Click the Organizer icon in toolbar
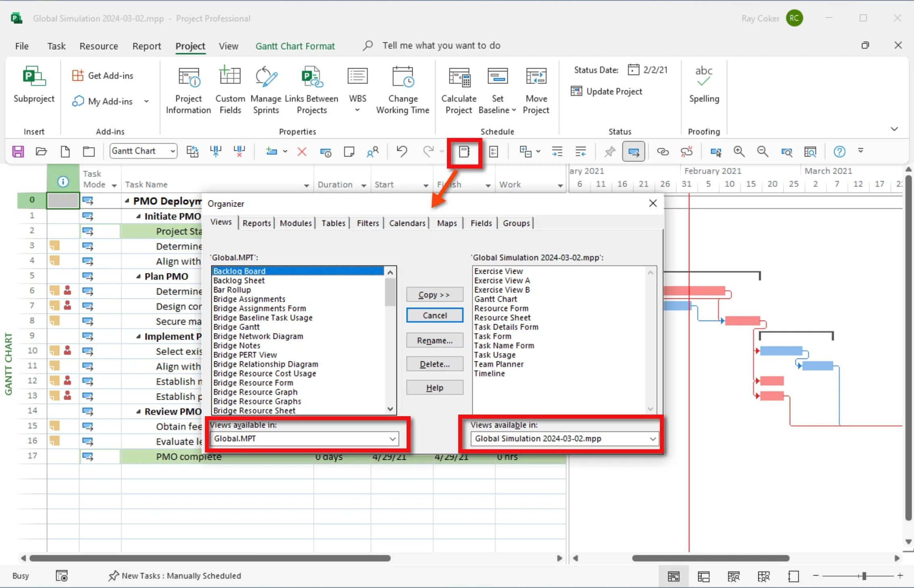The height and width of the screenshot is (588, 914). [x=464, y=152]
